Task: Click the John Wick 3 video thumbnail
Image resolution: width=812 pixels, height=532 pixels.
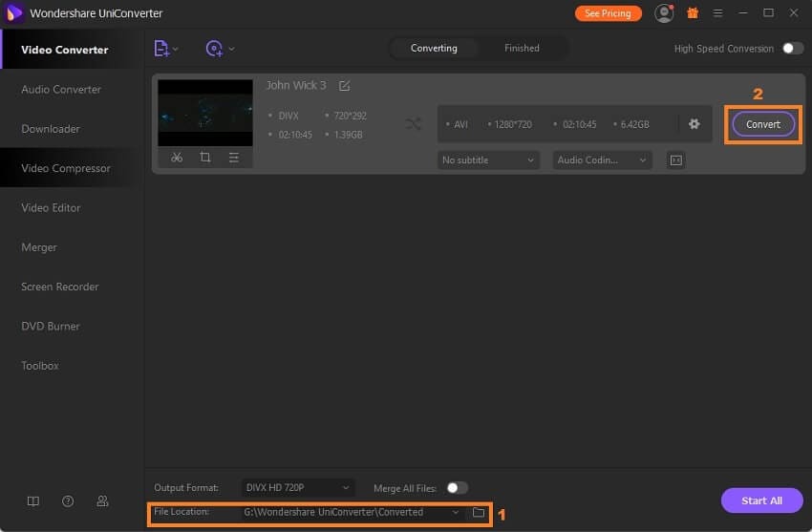Action: tap(205, 113)
